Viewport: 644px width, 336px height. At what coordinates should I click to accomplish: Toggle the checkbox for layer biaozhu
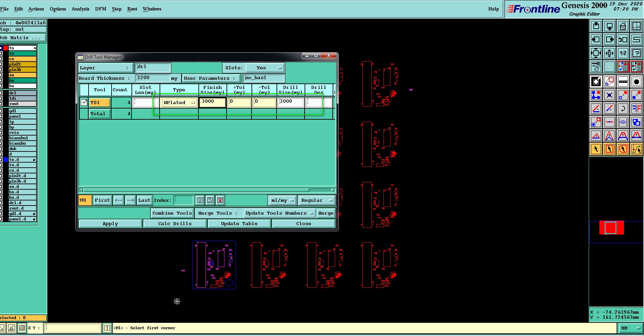[1, 143]
